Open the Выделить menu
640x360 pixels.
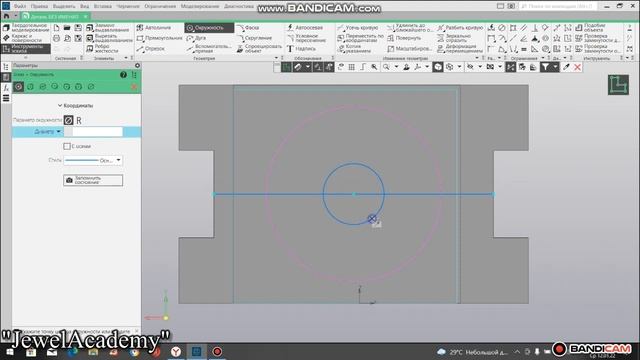(64, 6)
